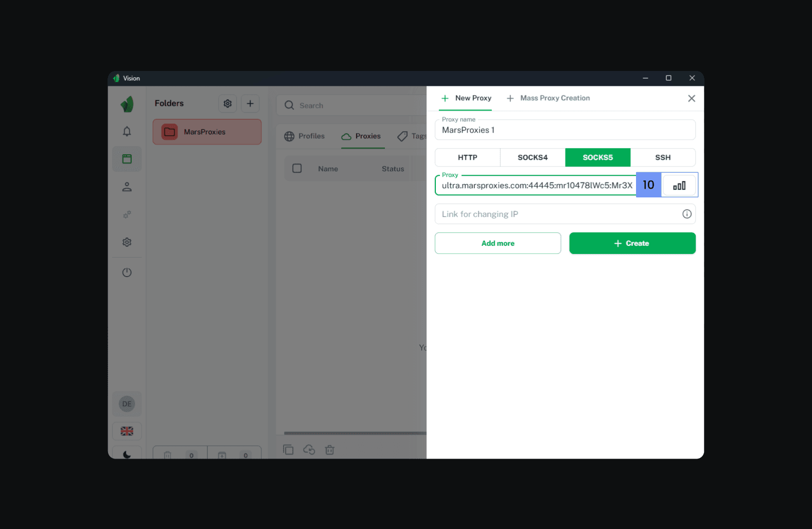The height and width of the screenshot is (529, 812).
Task: Change language via UK flag icon
Action: 127,431
